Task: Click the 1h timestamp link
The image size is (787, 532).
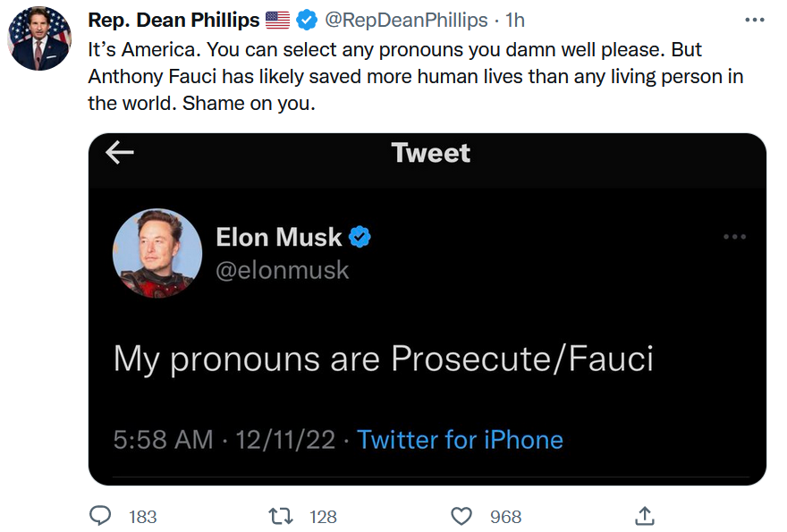Action: 514,21
